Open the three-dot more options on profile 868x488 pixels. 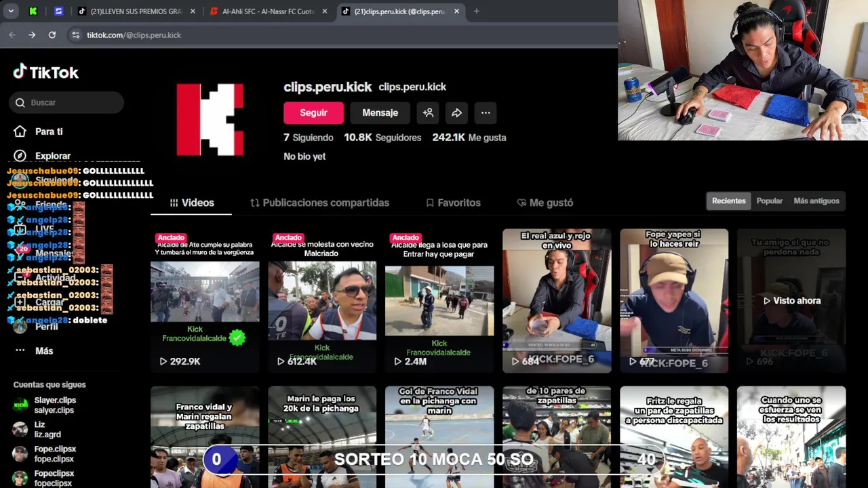486,113
